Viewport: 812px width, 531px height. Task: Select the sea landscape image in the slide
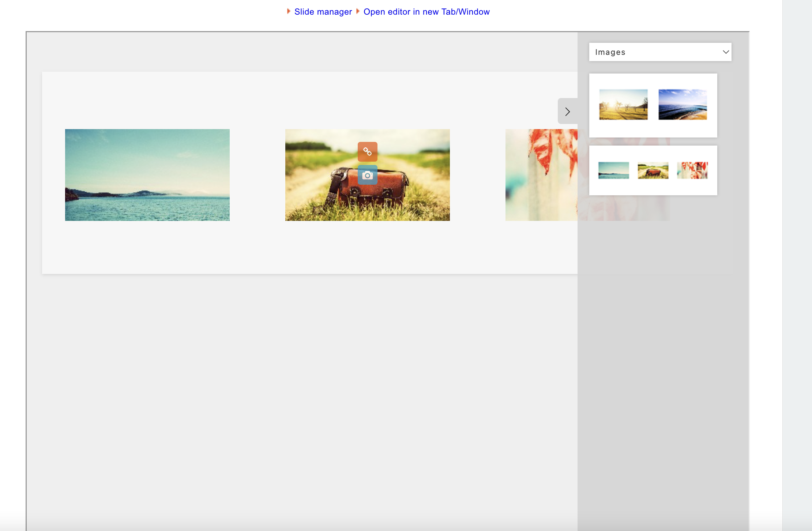pos(147,175)
